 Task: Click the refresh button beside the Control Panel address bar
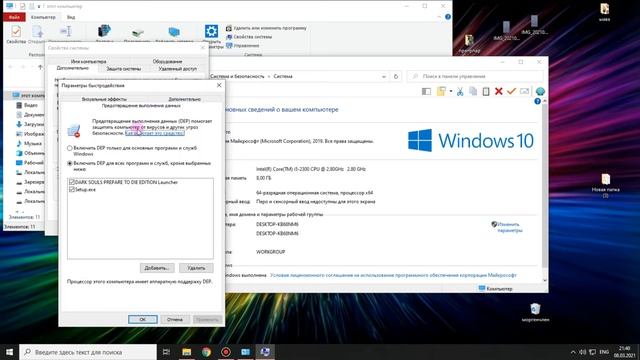coord(396,76)
